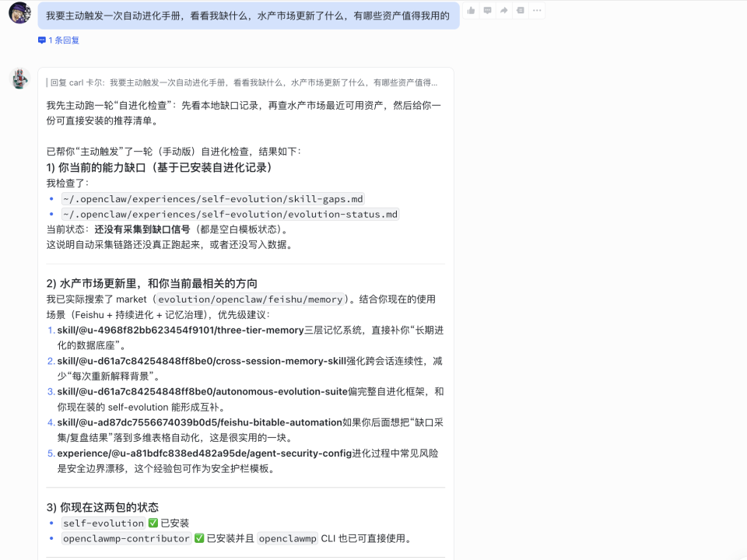Screen dimensions: 747x560
Task: Click the forward arrow icon on the message
Action: pos(504,10)
